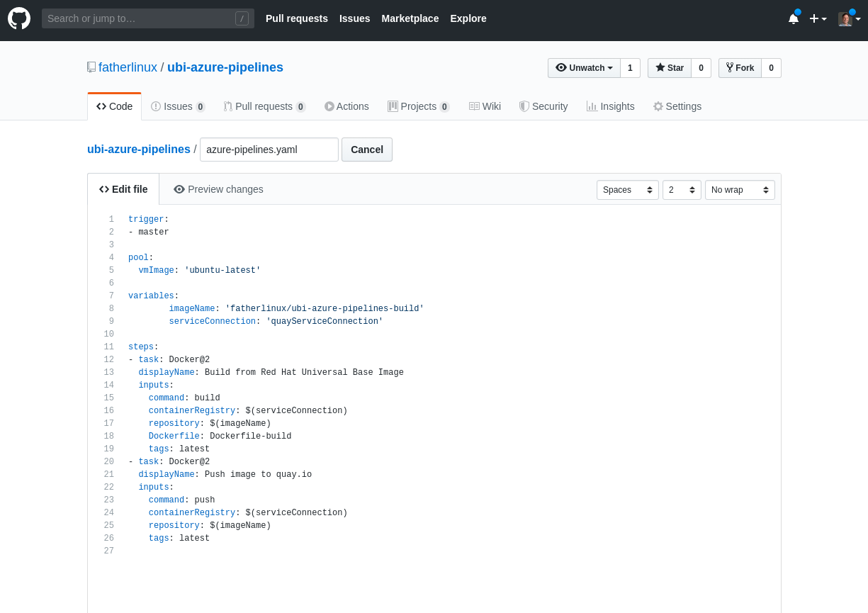Open the user avatar menu
Screen dimensions: 868x613
click(x=849, y=18)
